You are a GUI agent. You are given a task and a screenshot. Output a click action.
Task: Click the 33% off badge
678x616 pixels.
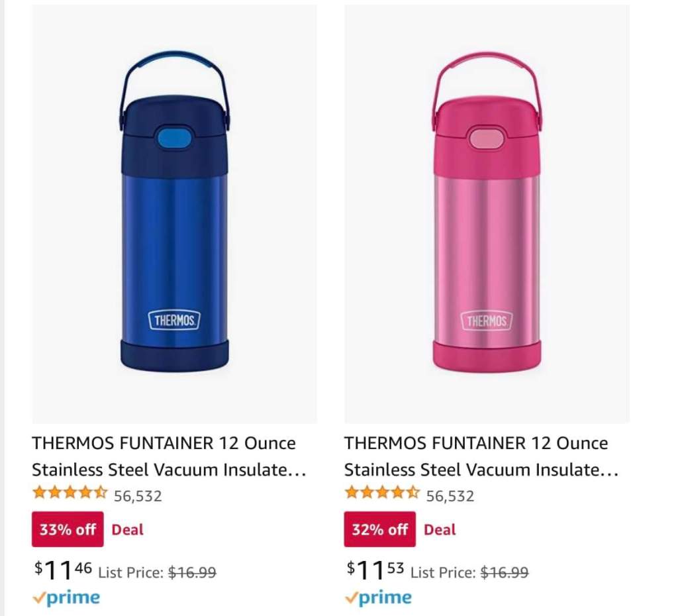(68, 529)
